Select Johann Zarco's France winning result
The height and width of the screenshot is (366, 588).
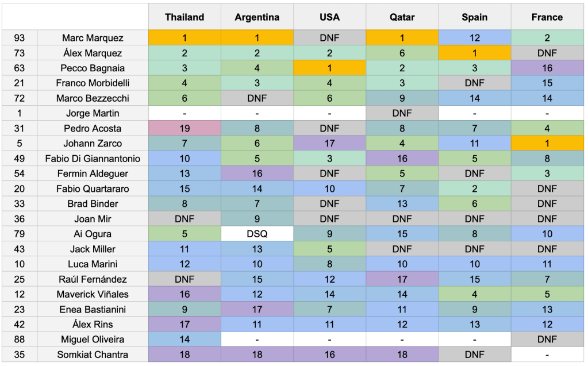pyautogui.click(x=547, y=144)
